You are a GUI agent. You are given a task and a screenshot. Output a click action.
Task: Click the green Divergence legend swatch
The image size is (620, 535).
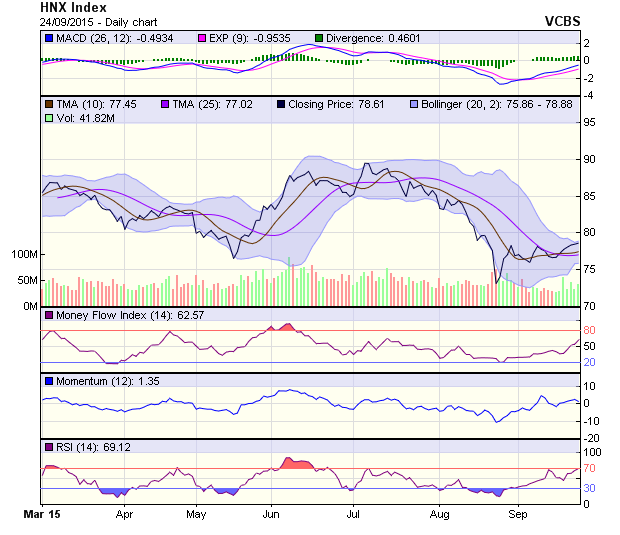320,38
